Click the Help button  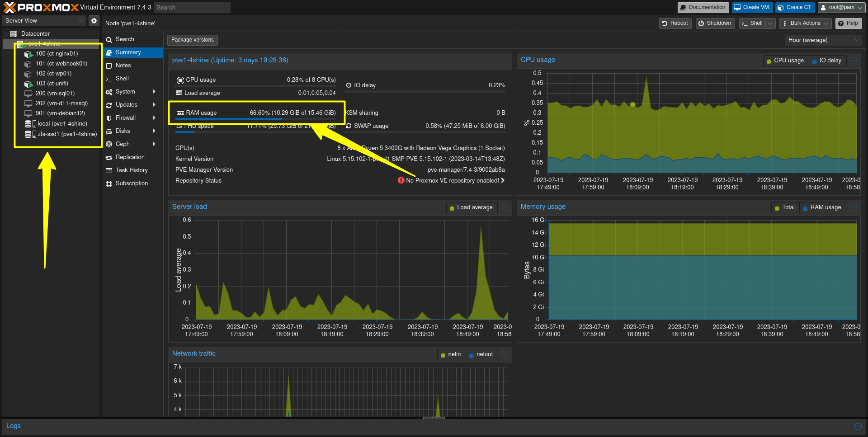[x=848, y=23]
